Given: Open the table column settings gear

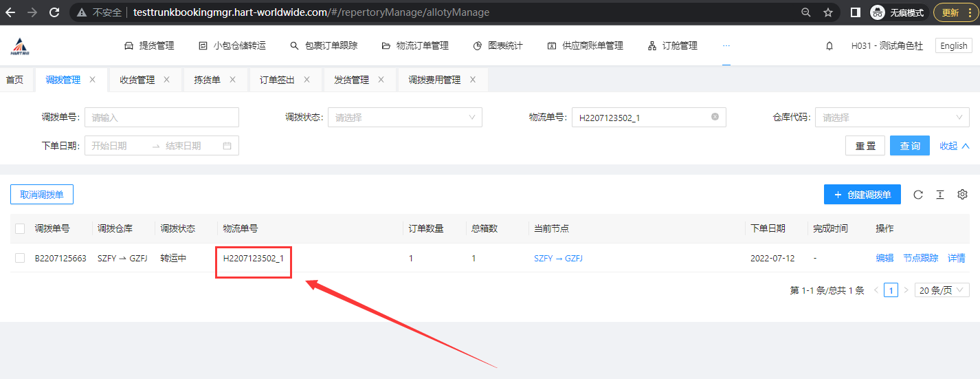Looking at the screenshot, I should pos(962,195).
